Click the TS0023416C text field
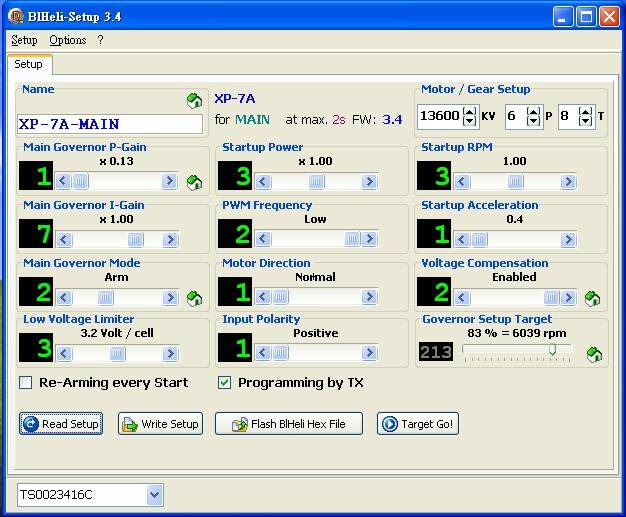This screenshot has height=517, width=626. pyautogui.click(x=82, y=495)
